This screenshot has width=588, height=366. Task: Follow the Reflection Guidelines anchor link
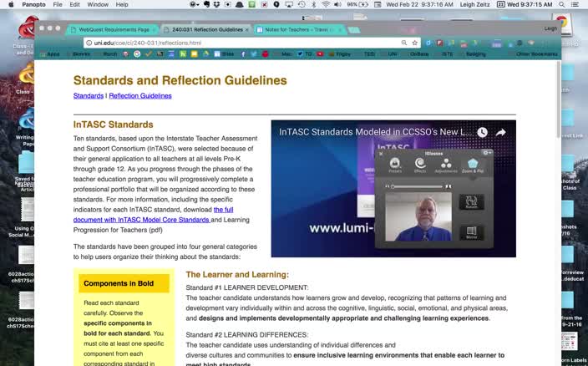click(x=140, y=95)
